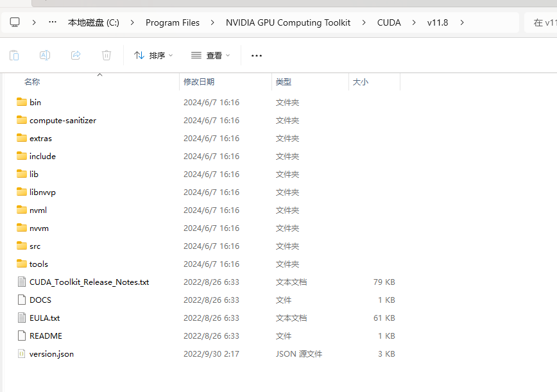
Task: Expand the chevron after Program Files
Action: (212, 22)
